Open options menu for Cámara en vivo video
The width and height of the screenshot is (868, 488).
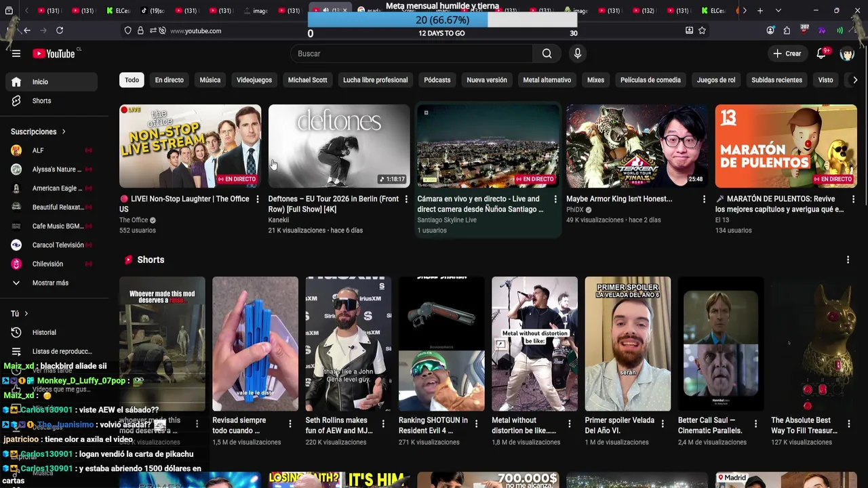point(555,199)
